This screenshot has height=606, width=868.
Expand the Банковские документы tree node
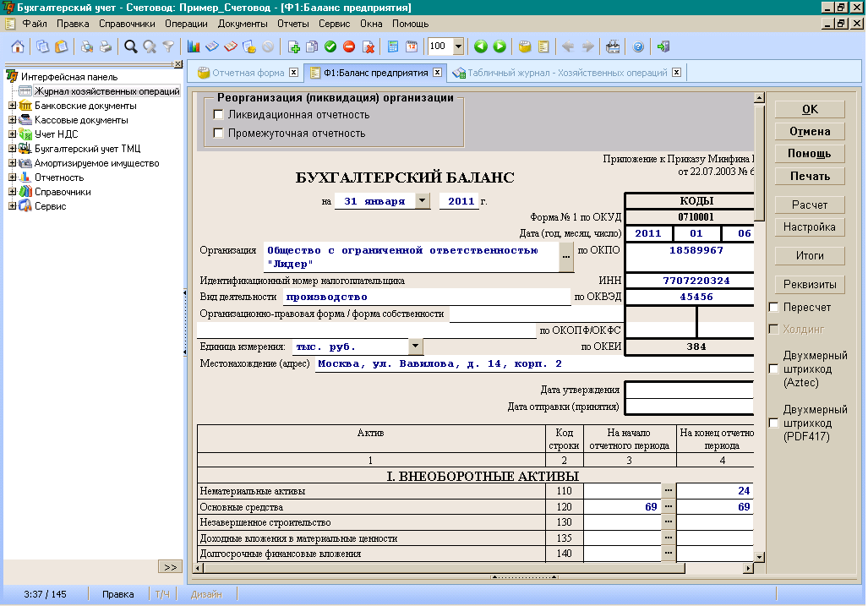[12, 106]
